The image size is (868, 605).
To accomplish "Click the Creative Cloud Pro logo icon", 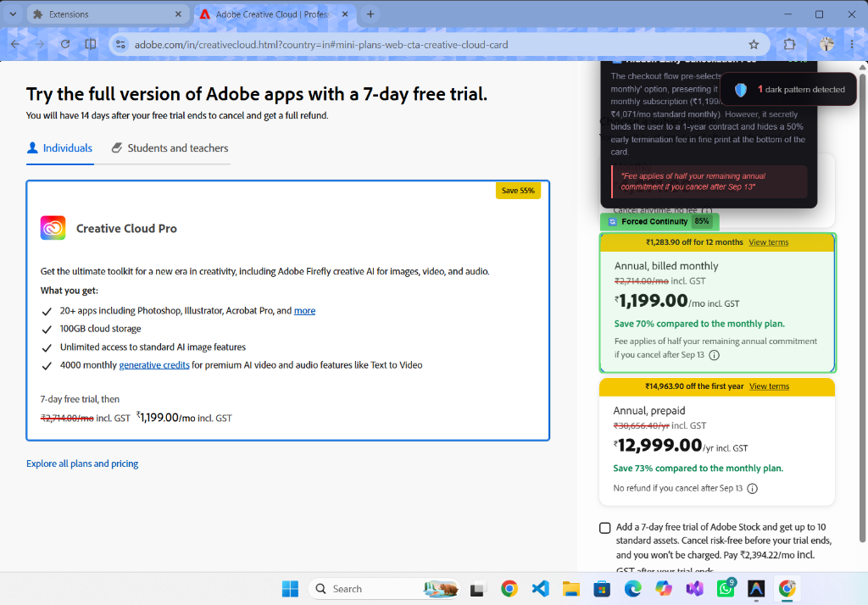I will 53,228.
